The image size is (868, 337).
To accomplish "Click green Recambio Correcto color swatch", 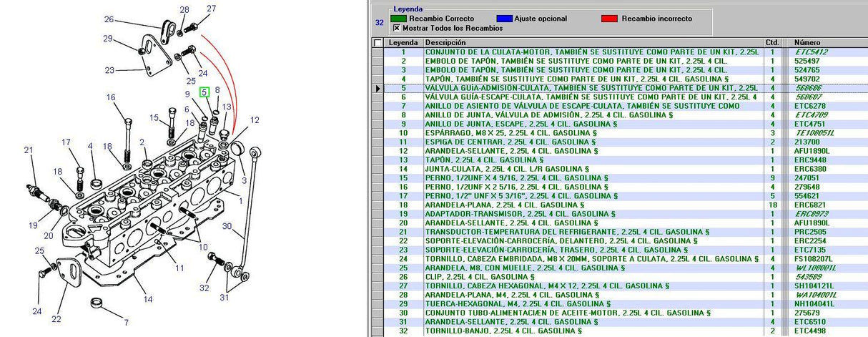I will [397, 19].
